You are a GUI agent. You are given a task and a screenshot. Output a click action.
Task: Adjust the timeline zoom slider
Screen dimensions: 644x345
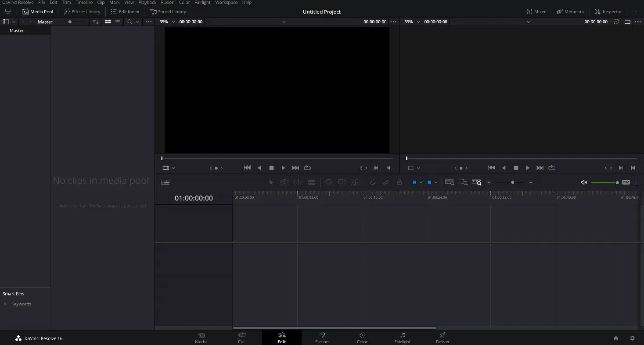coord(512,182)
